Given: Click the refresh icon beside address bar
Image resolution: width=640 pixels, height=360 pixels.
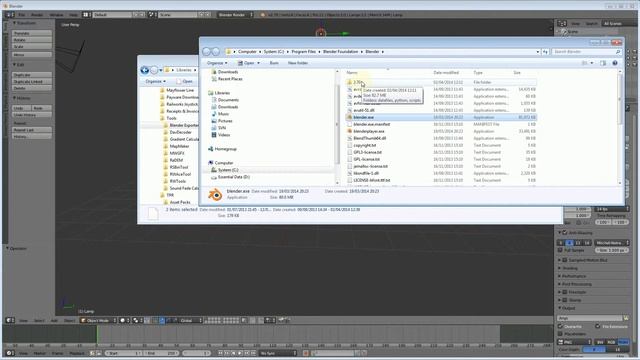Looking at the screenshot, I should tap(545, 52).
